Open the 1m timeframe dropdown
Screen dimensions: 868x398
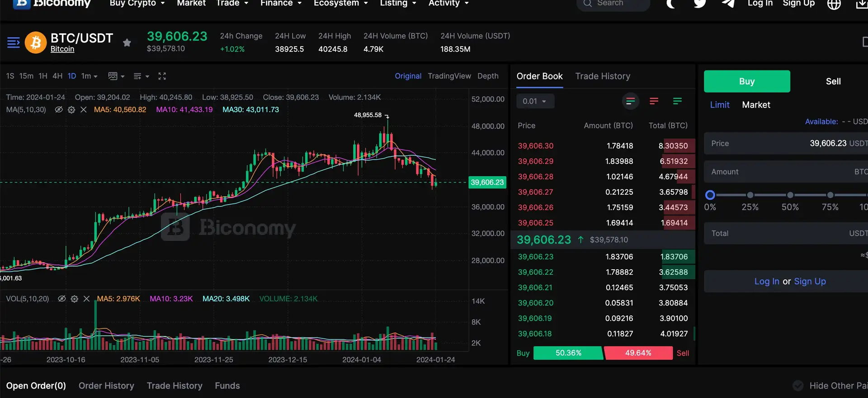[x=89, y=76]
